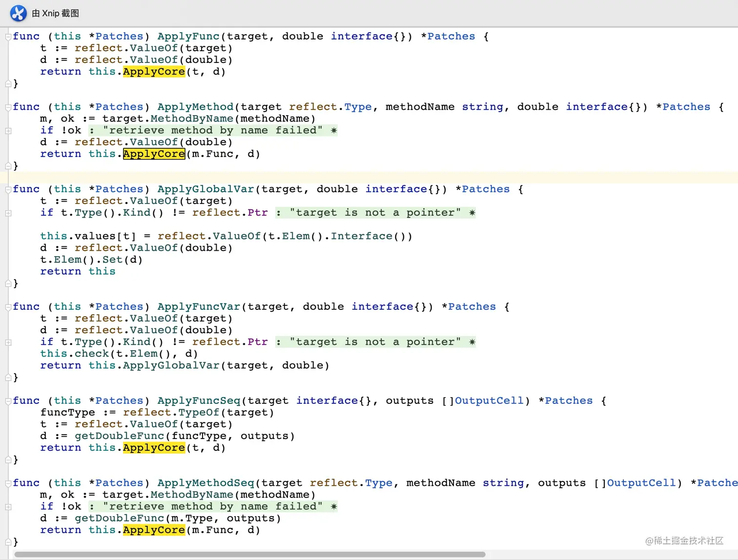
Task: Click the folded "retrieve method by name failed" placeholder in ApplyMethodSeq
Action: pyautogui.click(x=213, y=506)
